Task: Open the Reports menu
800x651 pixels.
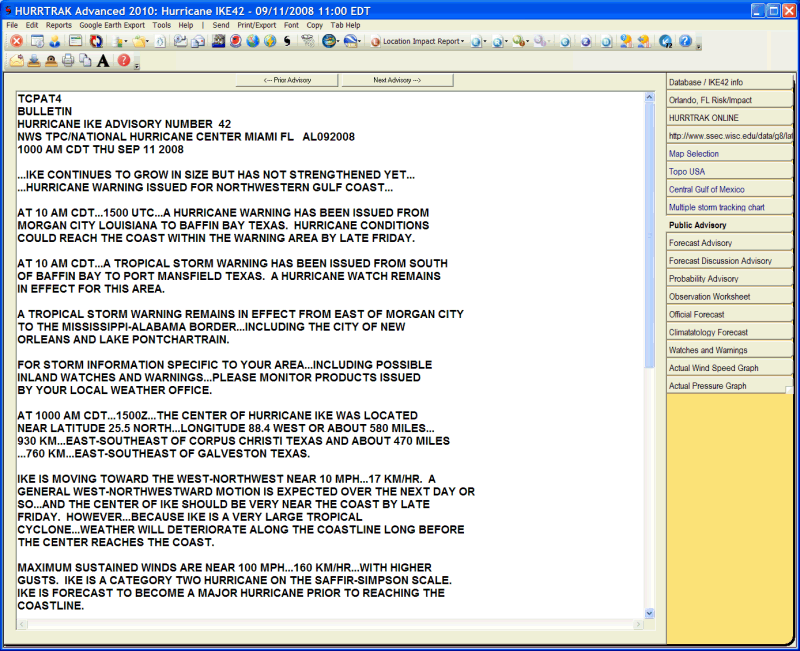Action: [59, 24]
